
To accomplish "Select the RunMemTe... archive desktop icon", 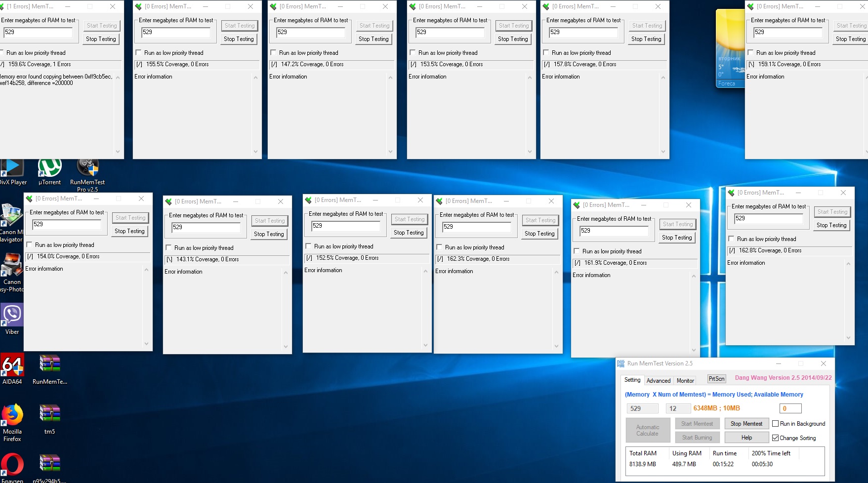I will tap(49, 369).
